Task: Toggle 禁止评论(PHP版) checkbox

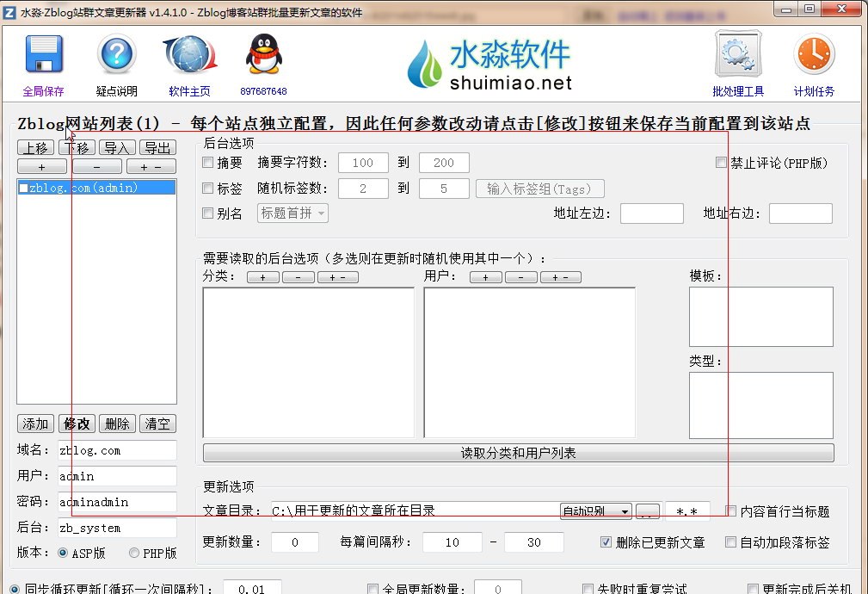Action: [x=721, y=163]
